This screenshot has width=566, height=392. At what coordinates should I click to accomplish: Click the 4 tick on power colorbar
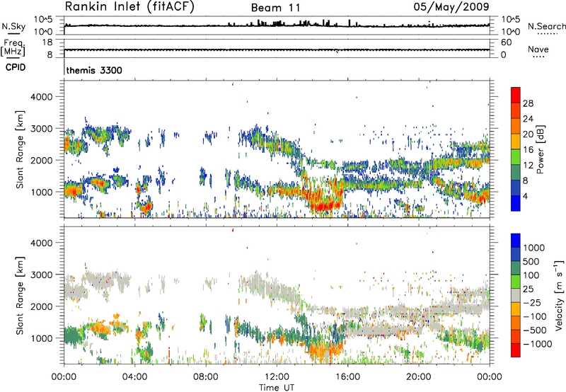pyautogui.click(x=525, y=196)
